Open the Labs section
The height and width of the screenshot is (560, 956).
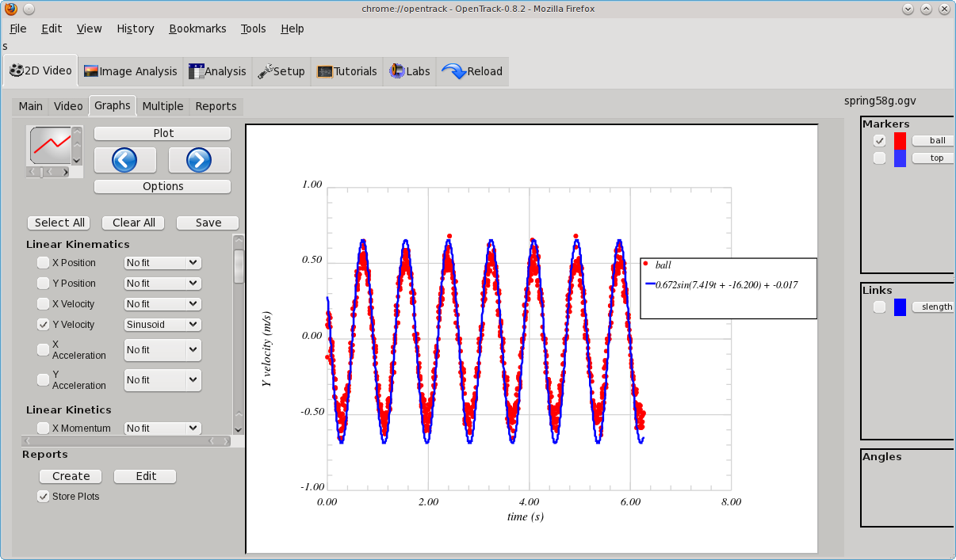[x=410, y=71]
